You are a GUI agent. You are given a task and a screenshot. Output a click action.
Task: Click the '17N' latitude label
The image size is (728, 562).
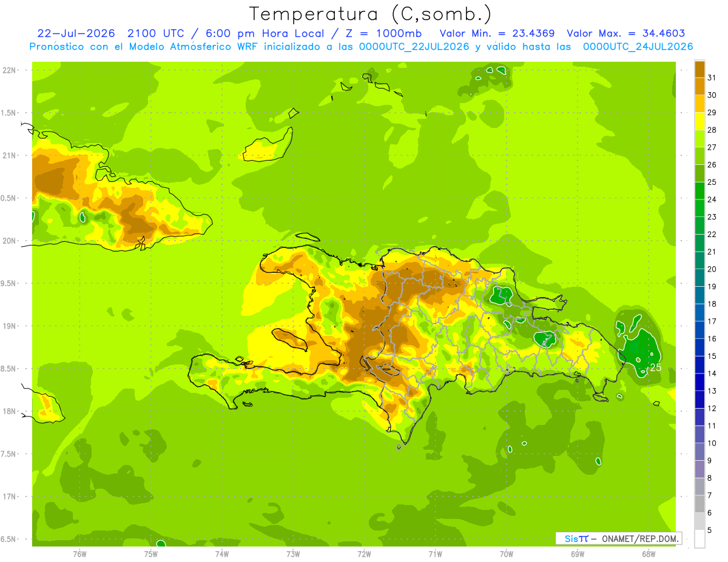[9, 497]
